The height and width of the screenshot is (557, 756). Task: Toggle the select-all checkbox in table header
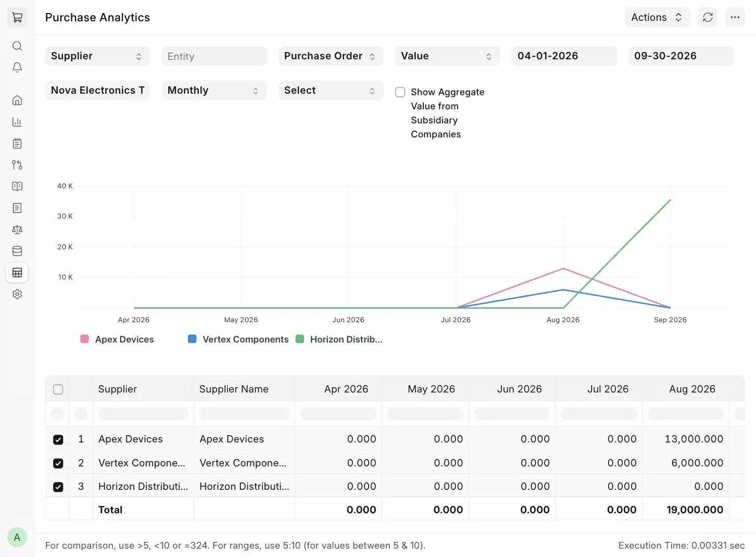coord(58,389)
